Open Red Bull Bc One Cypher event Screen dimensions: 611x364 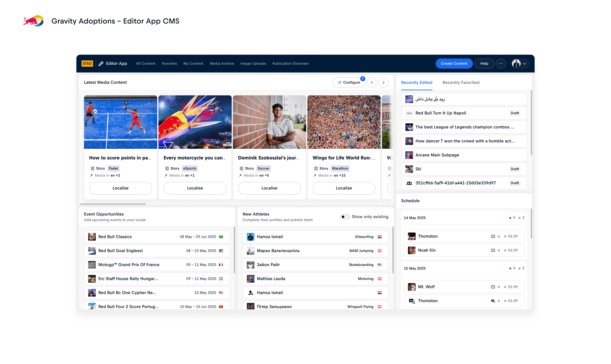point(157,293)
